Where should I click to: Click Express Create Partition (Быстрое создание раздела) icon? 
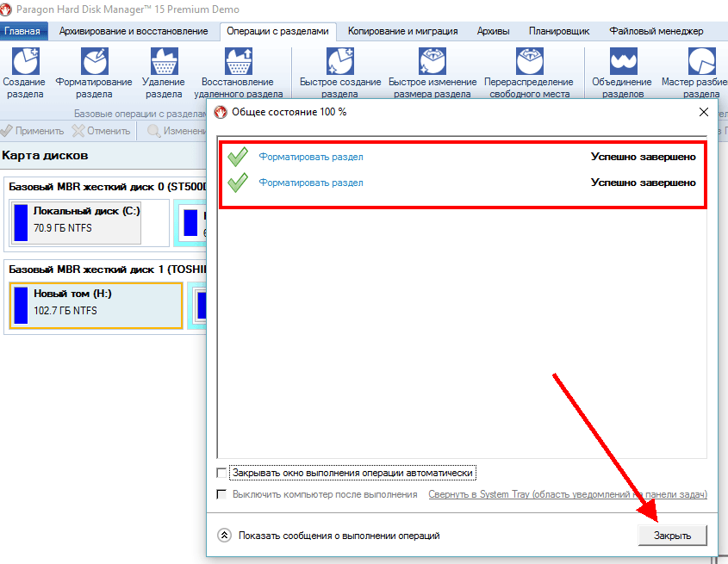click(340, 63)
